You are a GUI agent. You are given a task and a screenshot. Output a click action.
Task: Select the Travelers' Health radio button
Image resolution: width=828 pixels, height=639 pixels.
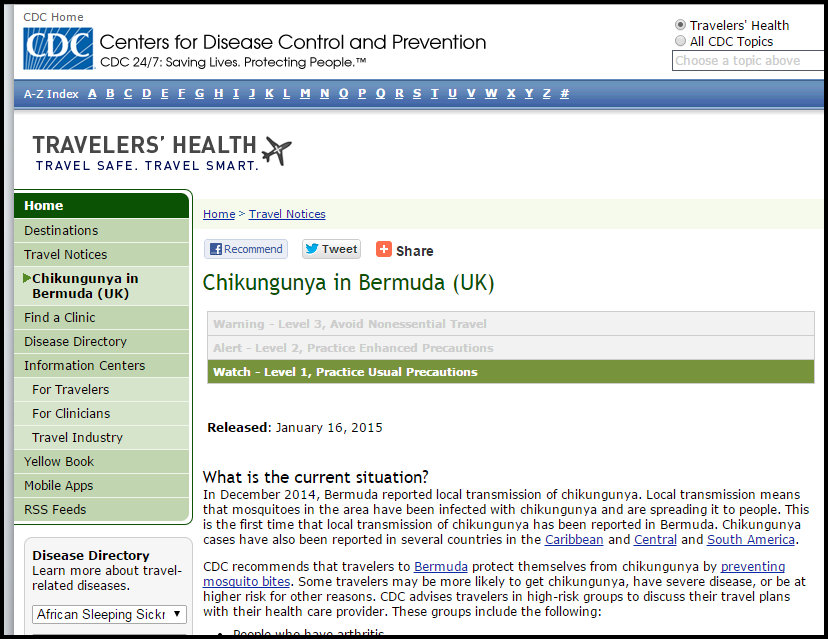[x=681, y=25]
